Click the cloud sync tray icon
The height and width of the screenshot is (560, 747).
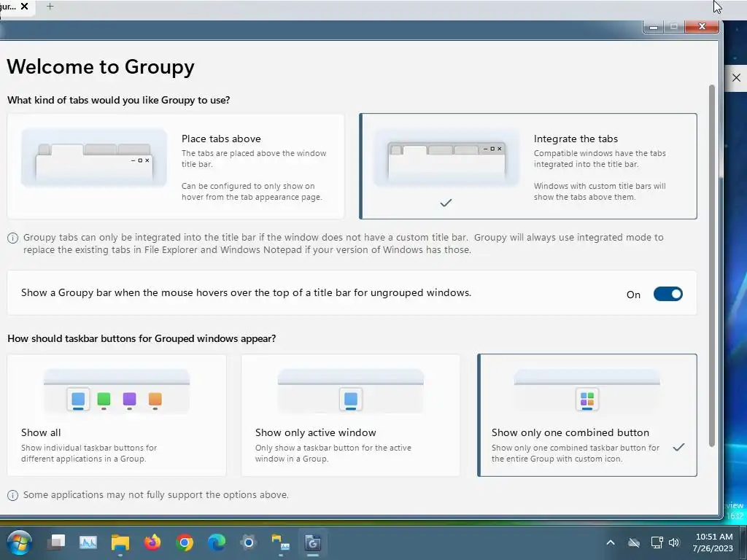coord(634,542)
